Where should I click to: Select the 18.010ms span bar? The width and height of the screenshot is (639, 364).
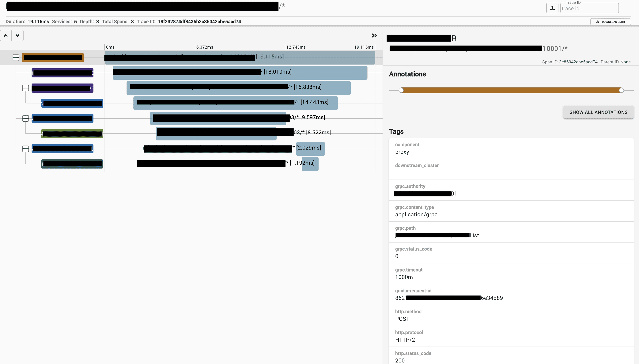(240, 73)
